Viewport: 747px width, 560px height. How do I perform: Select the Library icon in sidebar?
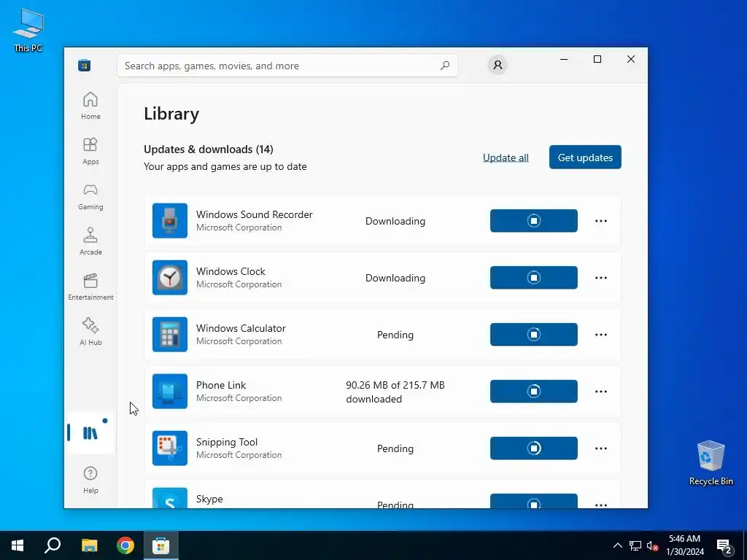click(x=90, y=433)
